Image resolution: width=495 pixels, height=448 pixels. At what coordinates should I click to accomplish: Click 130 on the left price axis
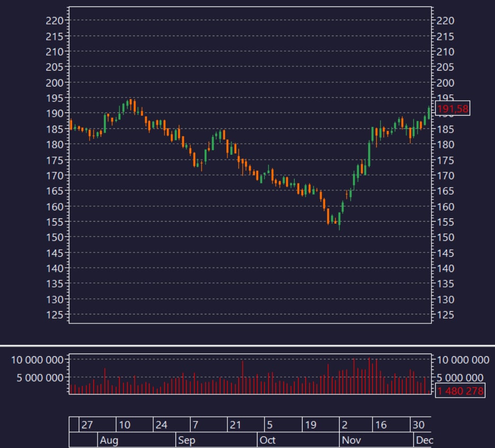tap(55, 300)
